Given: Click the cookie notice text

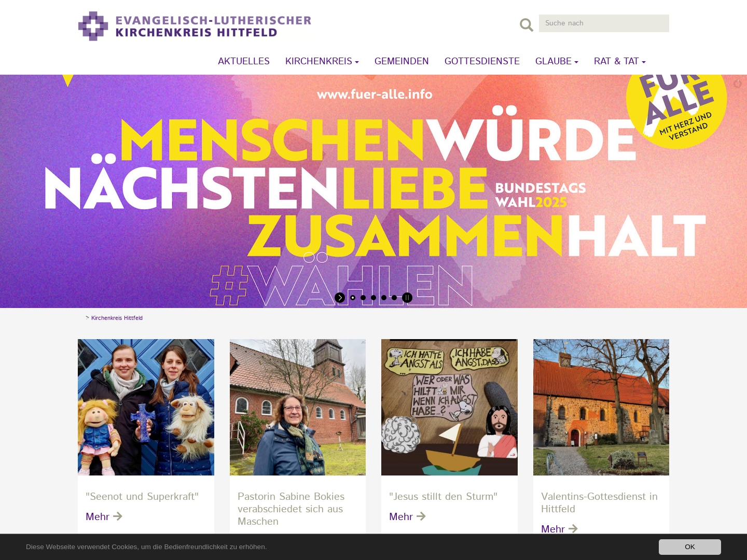Looking at the screenshot, I should 146,547.
